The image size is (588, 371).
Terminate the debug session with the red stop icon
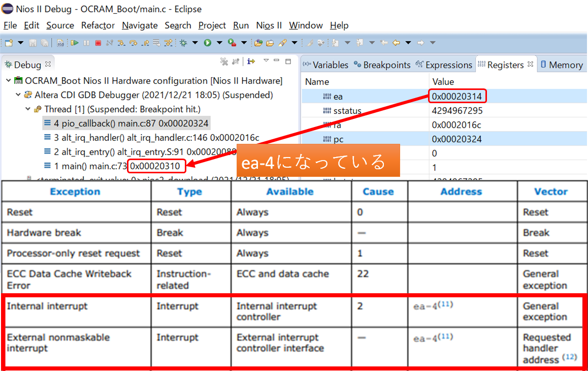(98, 43)
